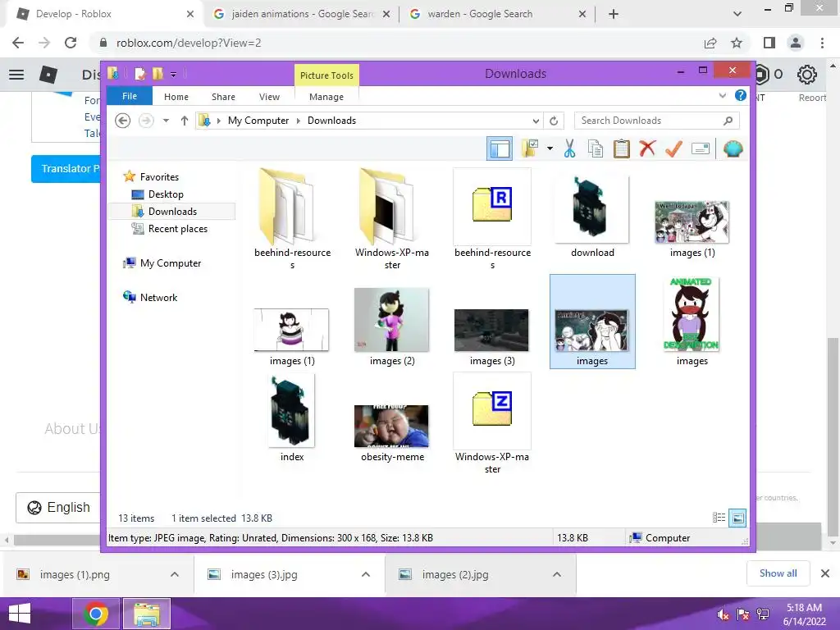
Task: Open menu for images (2).jpg download
Action: [557, 574]
